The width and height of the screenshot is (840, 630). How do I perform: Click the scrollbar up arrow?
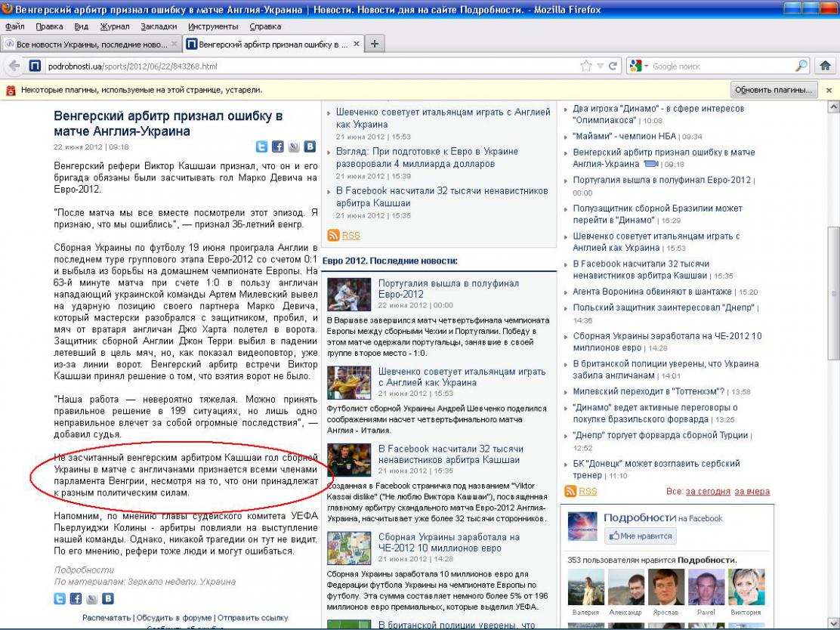point(833,107)
